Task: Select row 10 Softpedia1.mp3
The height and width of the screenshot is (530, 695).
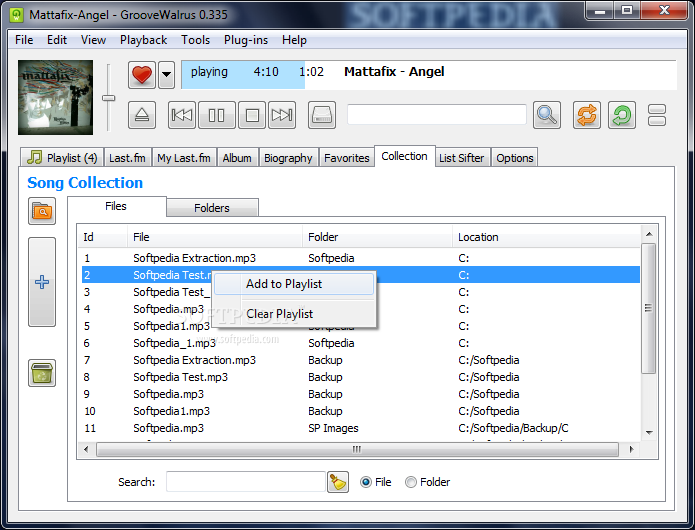Action: click(x=361, y=411)
